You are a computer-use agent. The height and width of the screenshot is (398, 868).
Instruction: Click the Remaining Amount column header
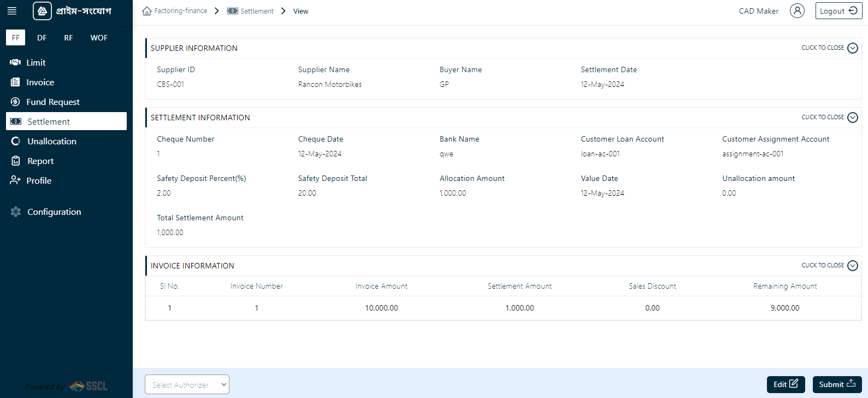[785, 286]
